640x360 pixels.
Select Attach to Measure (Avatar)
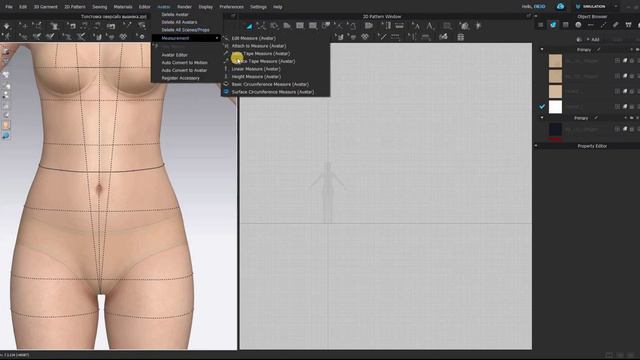(x=259, y=46)
